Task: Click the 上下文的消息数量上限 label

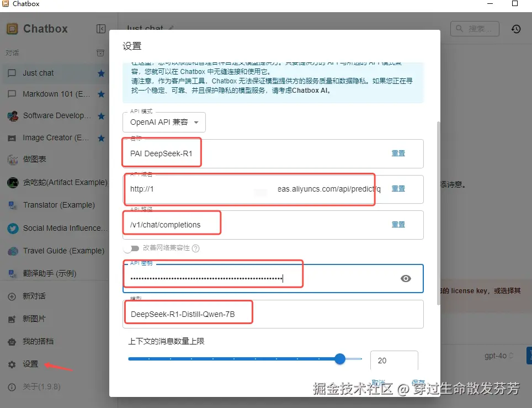Action: pyautogui.click(x=166, y=341)
